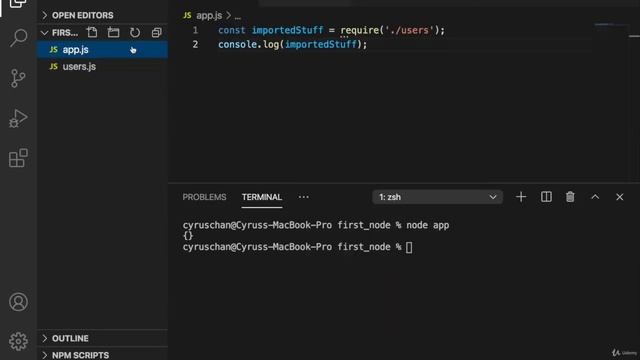Open the Accounts menu
Screen dimensions: 640x360
pos(18,302)
